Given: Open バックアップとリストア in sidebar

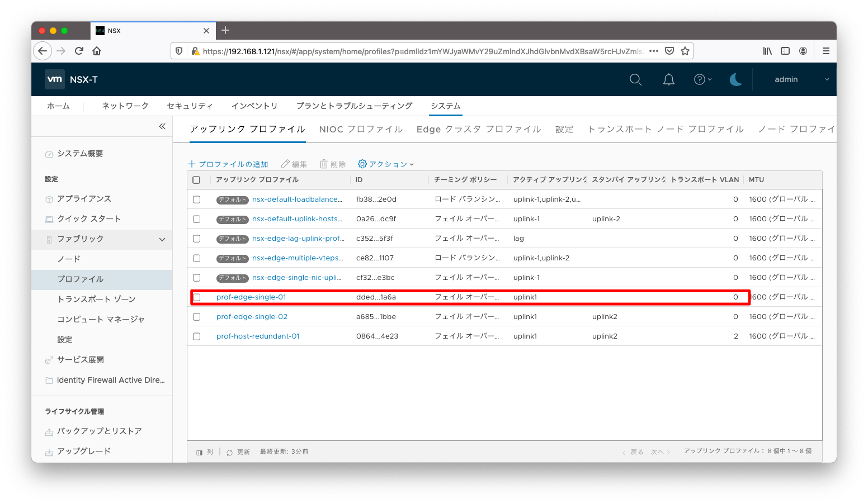Looking at the screenshot, I should (x=100, y=431).
